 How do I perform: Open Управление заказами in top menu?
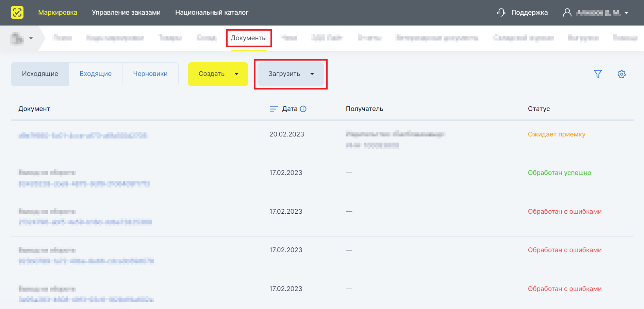[126, 13]
